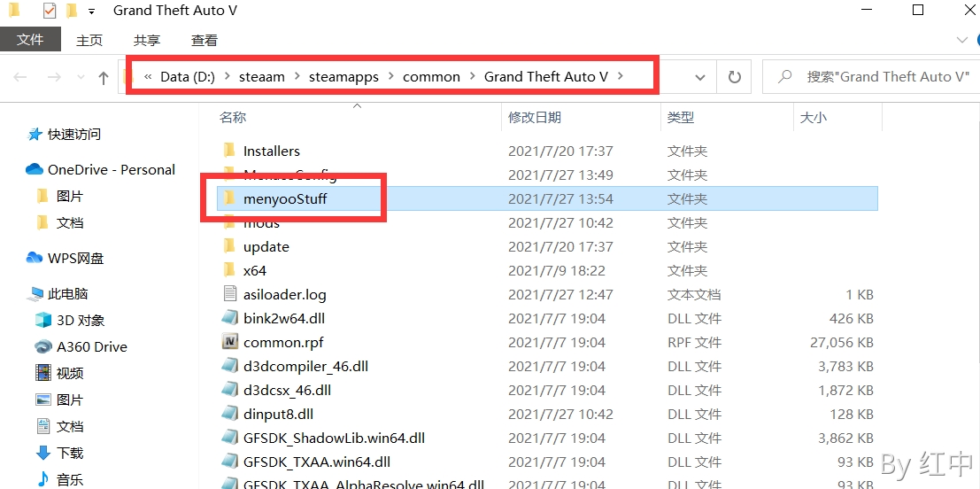Sort by the 大小 column header
This screenshot has width=980, height=489.
click(x=813, y=117)
